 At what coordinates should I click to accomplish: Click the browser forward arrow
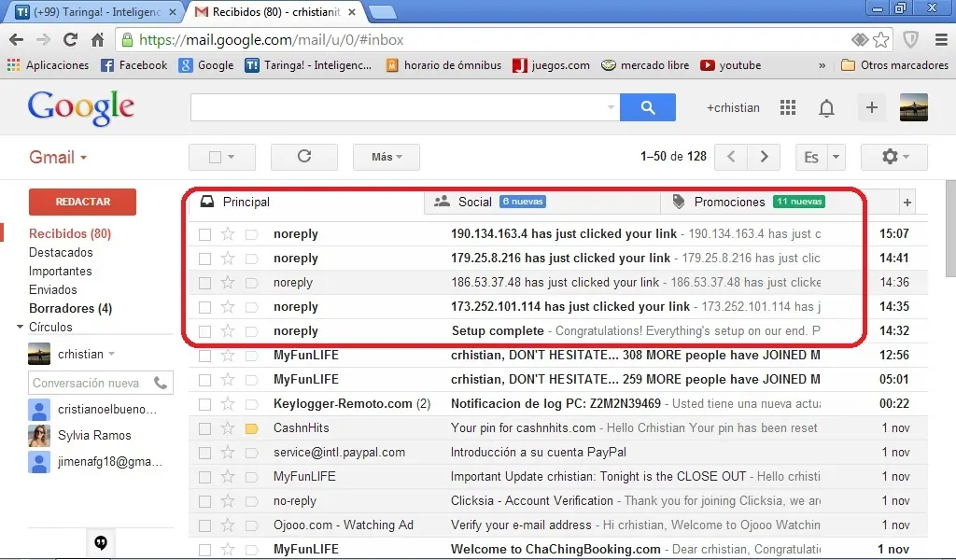43,40
